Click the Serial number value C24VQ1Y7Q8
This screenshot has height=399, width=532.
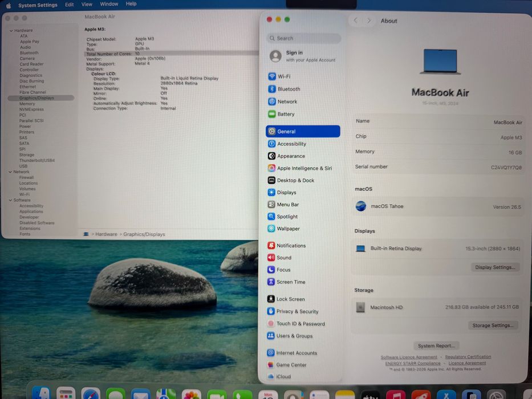click(x=506, y=168)
